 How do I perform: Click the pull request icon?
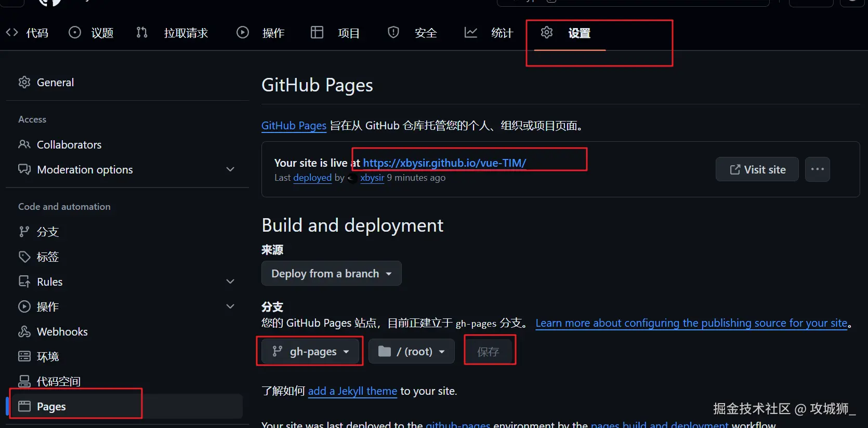142,33
